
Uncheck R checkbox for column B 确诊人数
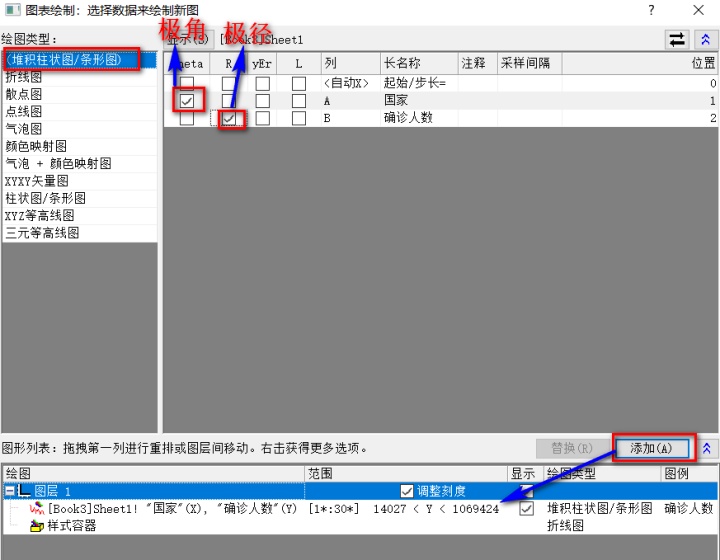pyautogui.click(x=229, y=119)
